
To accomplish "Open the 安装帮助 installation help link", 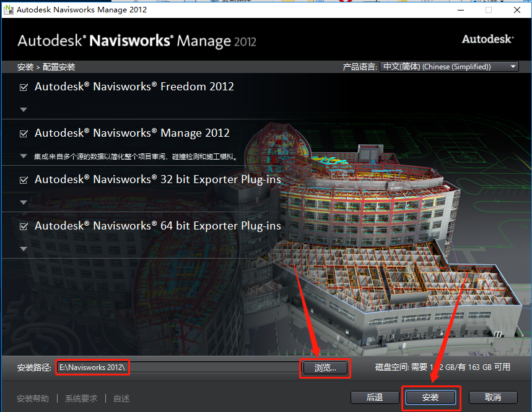I will 33,399.
